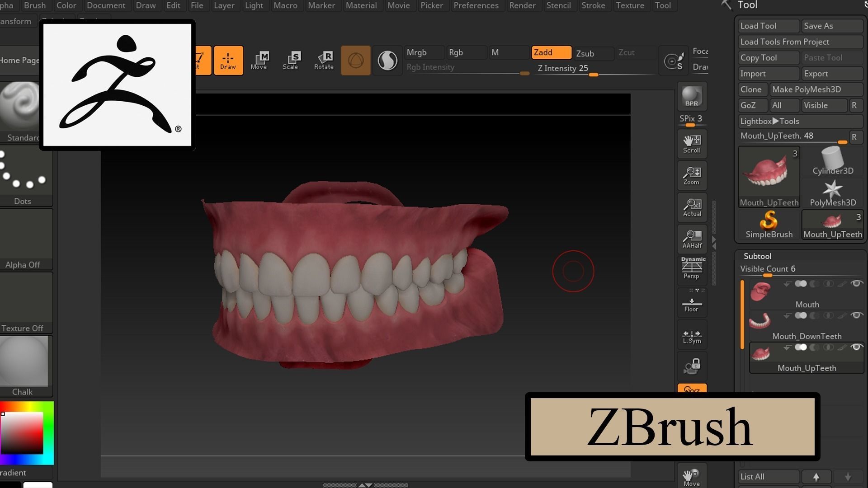The image size is (868, 488).
Task: Hide the Mouth subtool with eye icon
Action: coord(856,284)
